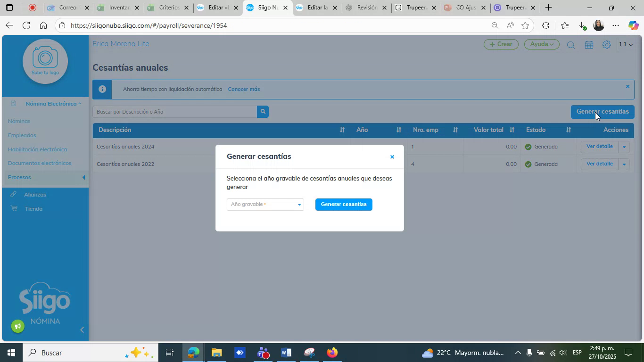644x362 pixels.
Task: Select Procesos in sidebar
Action: click(19, 177)
